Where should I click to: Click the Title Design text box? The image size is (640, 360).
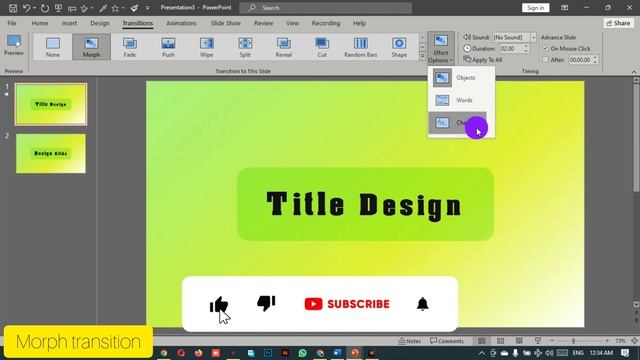pos(365,204)
